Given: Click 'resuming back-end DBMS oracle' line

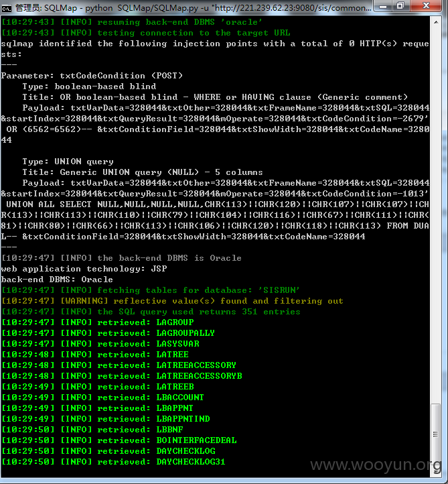Looking at the screenshot, I should (x=132, y=22).
